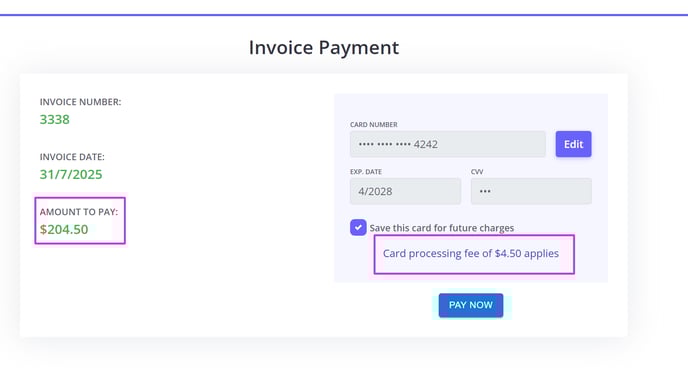This screenshot has height=378, width=688.
Task: Click the PAY NOW button
Action: [471, 305]
